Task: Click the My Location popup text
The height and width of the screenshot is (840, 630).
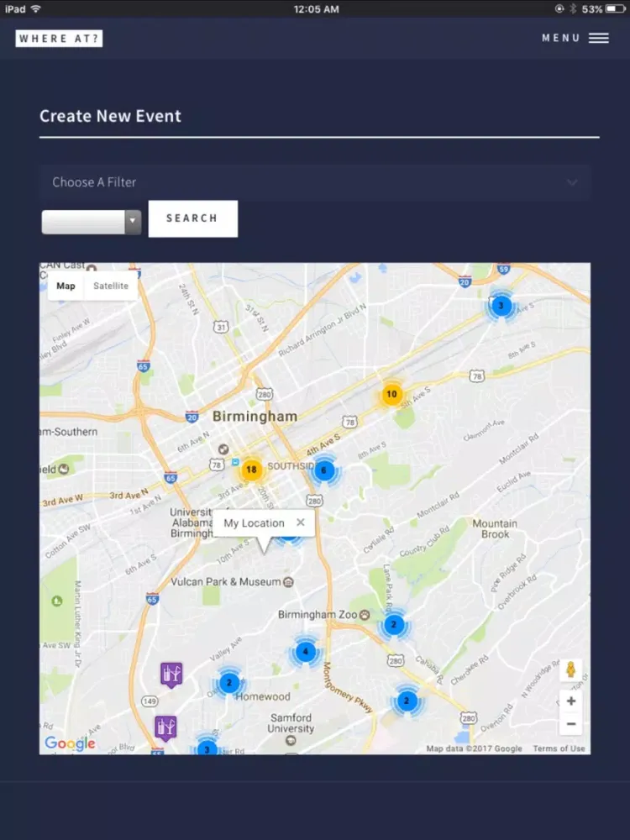Action: [254, 522]
